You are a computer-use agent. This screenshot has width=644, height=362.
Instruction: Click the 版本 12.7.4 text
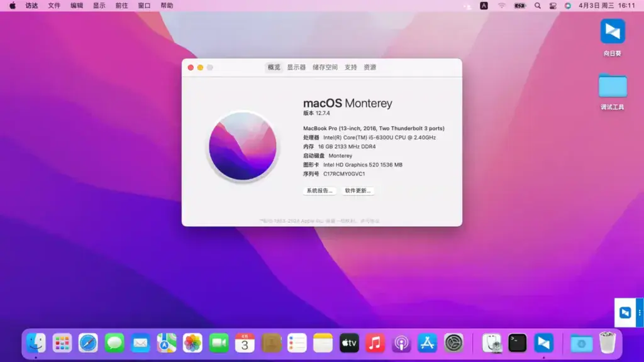point(316,113)
